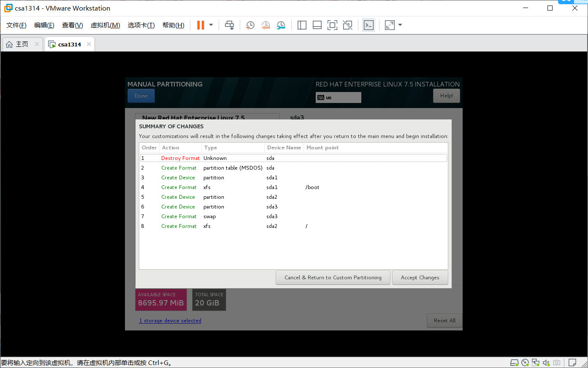This screenshot has height=368, width=588.
Task: Click the VMware pause virtual machine icon
Action: pos(201,25)
